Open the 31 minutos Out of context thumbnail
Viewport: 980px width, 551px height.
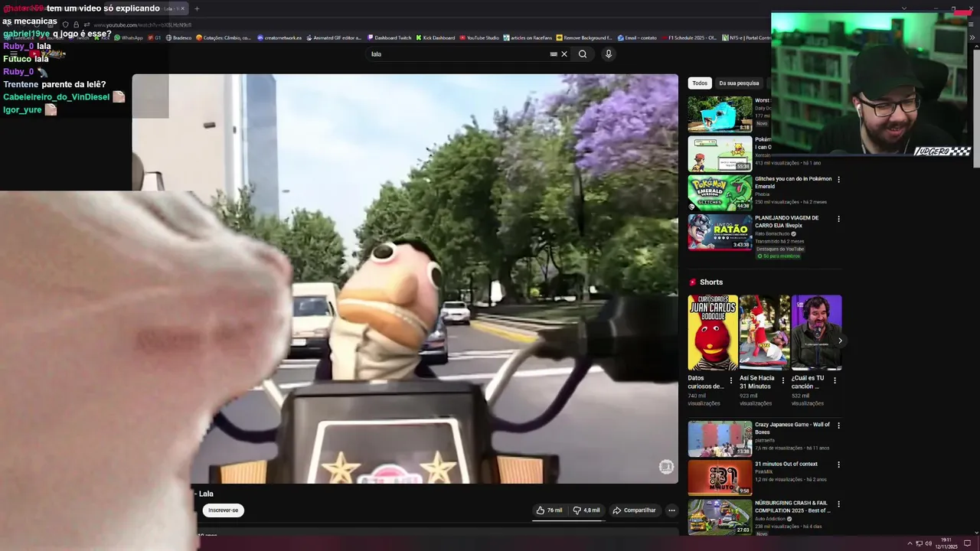pos(720,478)
